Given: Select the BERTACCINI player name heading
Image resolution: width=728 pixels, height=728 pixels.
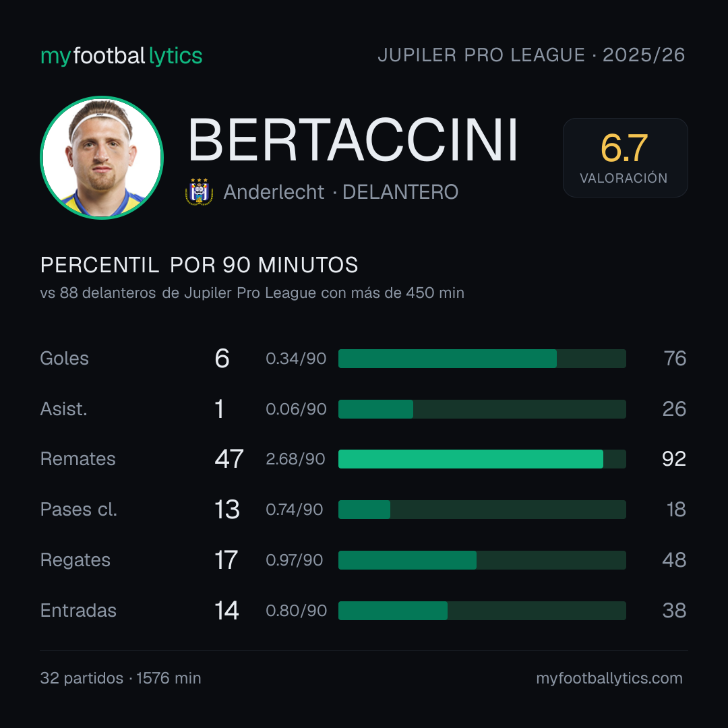Looking at the screenshot, I should pos(353,140).
